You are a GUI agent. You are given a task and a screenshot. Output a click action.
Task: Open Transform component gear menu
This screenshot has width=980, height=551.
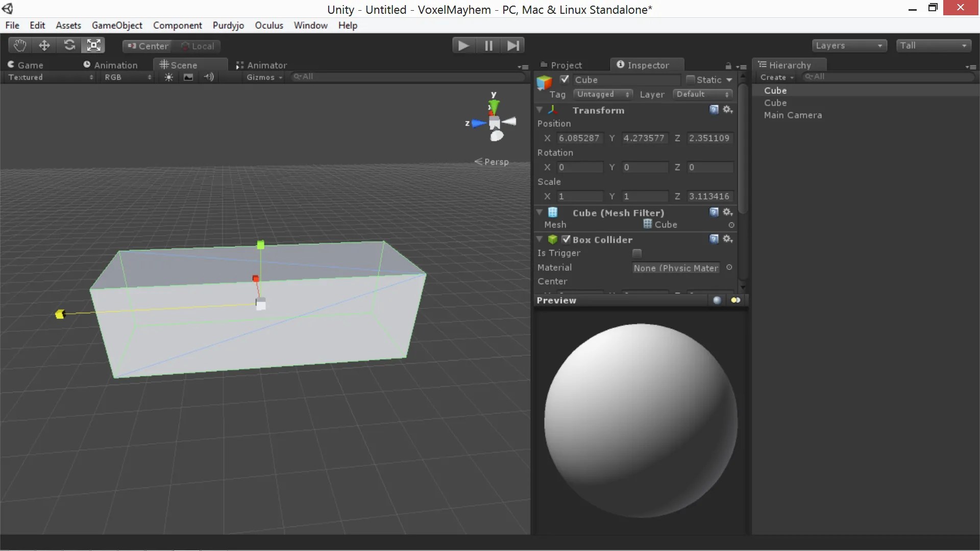(728, 110)
